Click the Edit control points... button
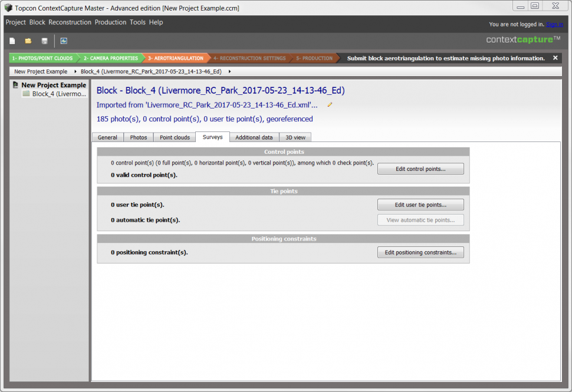The height and width of the screenshot is (392, 572). [x=420, y=169]
